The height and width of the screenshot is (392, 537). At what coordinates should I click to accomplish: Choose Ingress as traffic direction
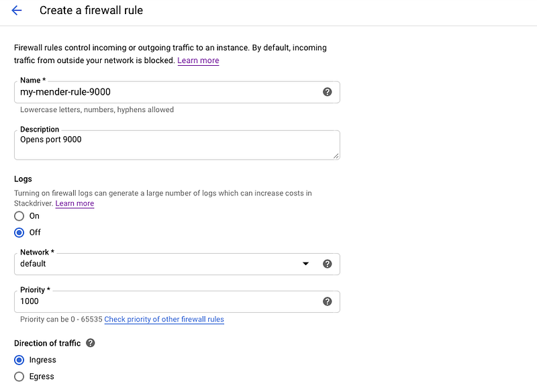click(x=19, y=360)
